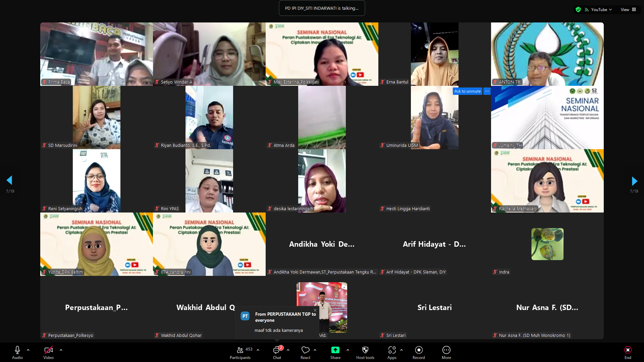The height and width of the screenshot is (362, 644).
Task: Expand the Share options caret
Action: click(348, 350)
